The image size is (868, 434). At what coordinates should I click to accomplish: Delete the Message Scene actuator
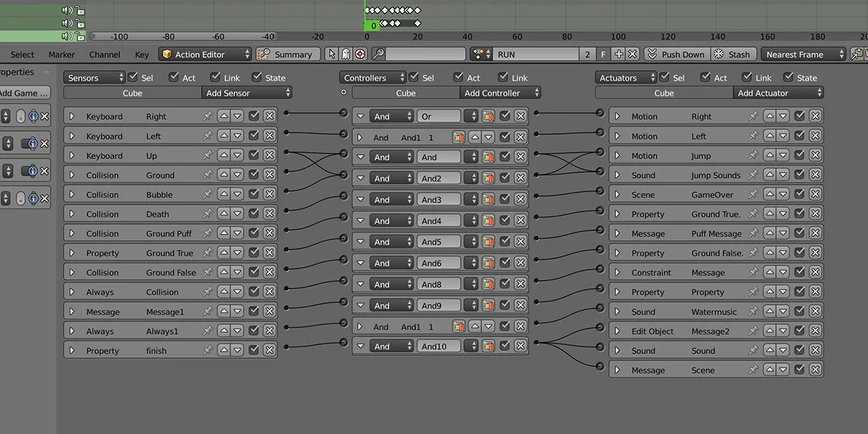(815, 370)
